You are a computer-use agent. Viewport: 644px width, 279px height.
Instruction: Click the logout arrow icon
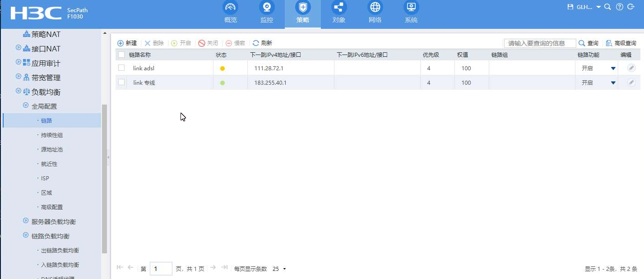coord(631,7)
